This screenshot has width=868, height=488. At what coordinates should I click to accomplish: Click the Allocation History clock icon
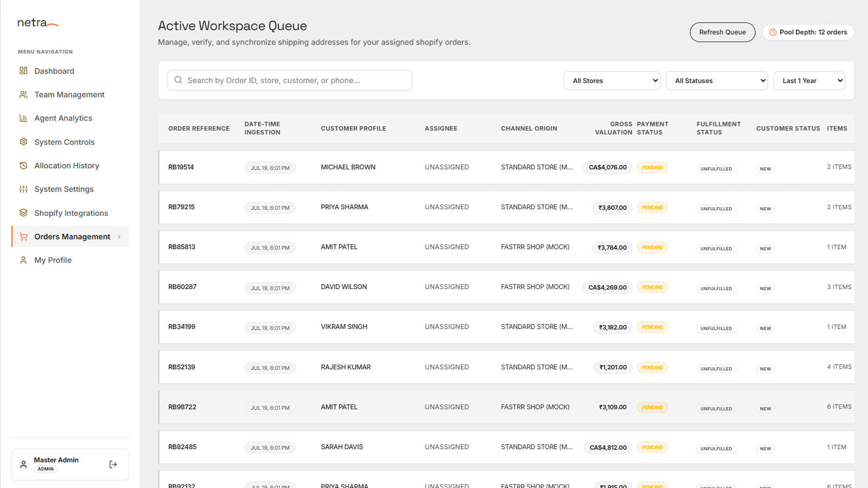[x=23, y=165]
